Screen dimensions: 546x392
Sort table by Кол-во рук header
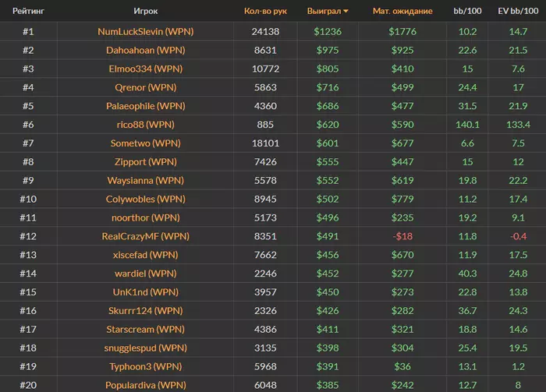click(265, 11)
